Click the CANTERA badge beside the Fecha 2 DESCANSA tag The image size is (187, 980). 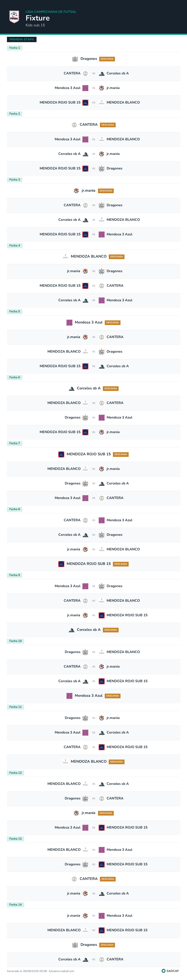coord(74,125)
